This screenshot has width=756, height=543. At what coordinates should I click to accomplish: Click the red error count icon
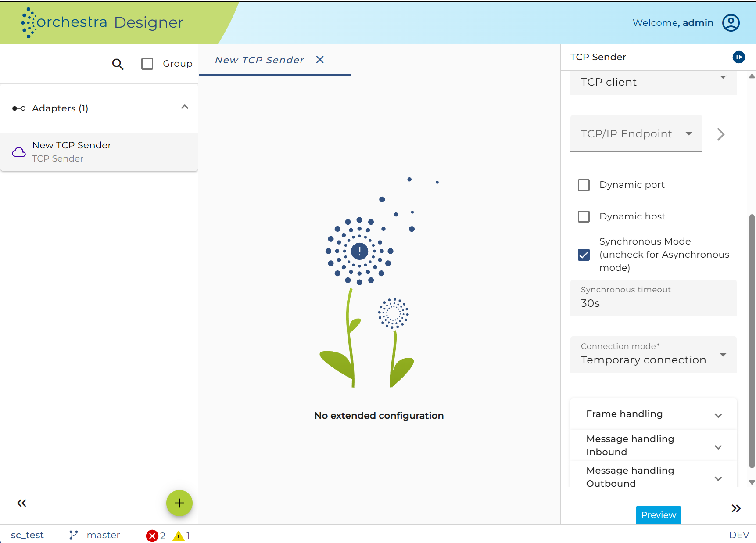click(x=152, y=536)
